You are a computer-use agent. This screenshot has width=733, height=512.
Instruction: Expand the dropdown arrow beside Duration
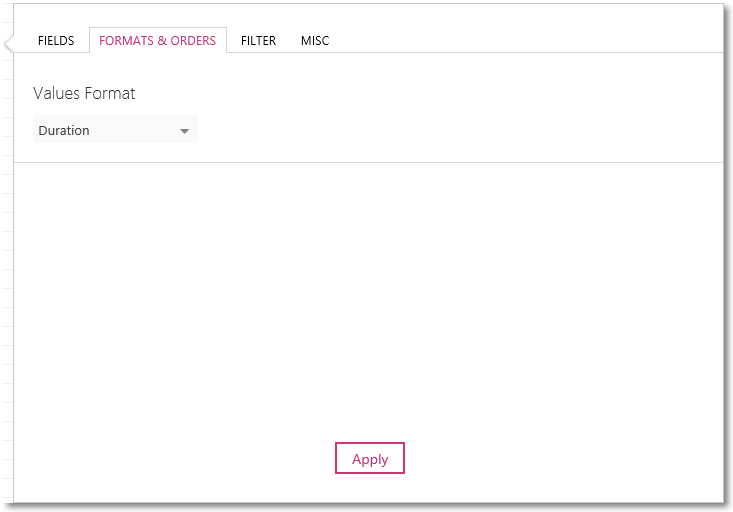point(185,131)
